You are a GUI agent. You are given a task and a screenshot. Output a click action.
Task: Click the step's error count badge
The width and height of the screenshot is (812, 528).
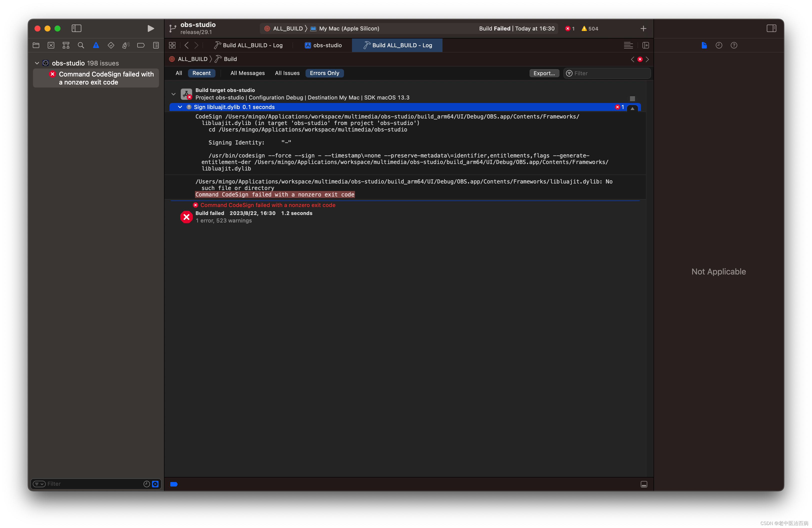point(619,107)
